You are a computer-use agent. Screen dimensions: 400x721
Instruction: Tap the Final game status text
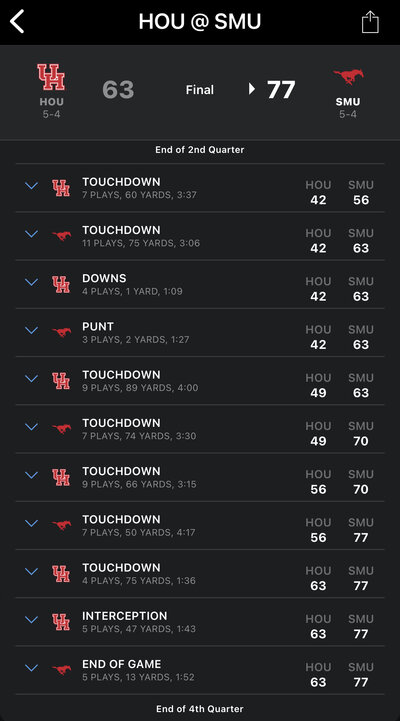point(200,90)
